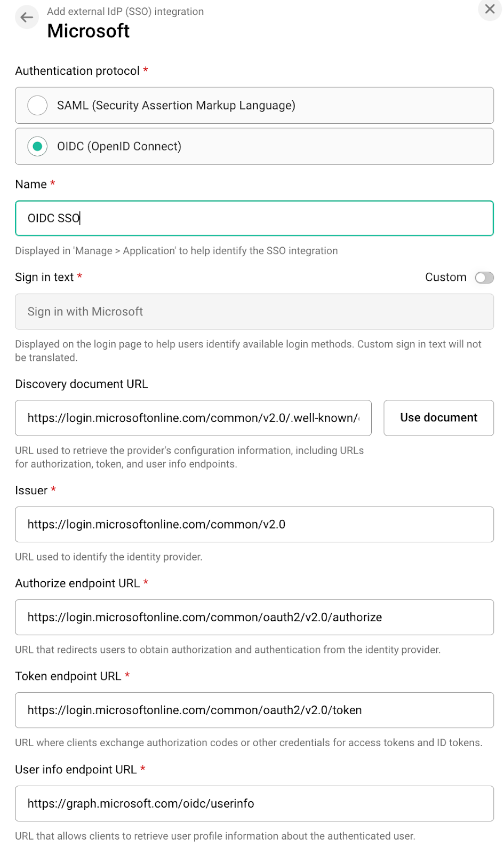This screenshot has height=854, width=504.
Task: Click the Name field label
Action: tap(31, 185)
